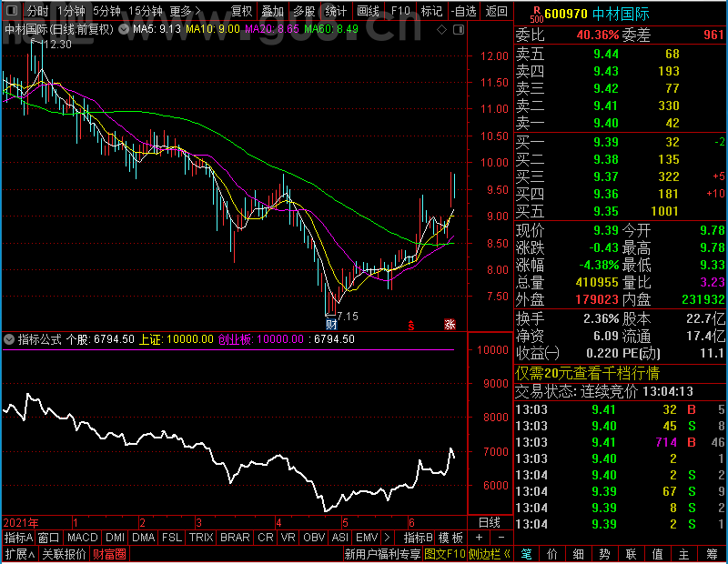The width and height of the screenshot is (728, 564).
Task: Select the TRIX indicator
Action: (201, 538)
